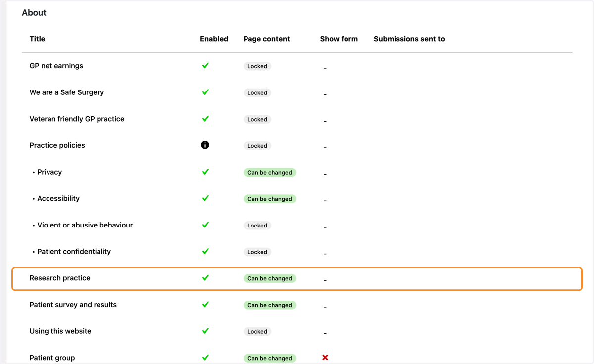Click the Show form column header
This screenshot has width=594, height=364.
pyautogui.click(x=339, y=39)
